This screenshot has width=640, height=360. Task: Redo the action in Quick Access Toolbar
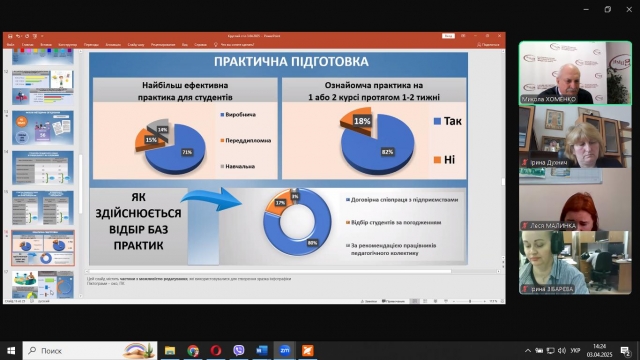27,36
